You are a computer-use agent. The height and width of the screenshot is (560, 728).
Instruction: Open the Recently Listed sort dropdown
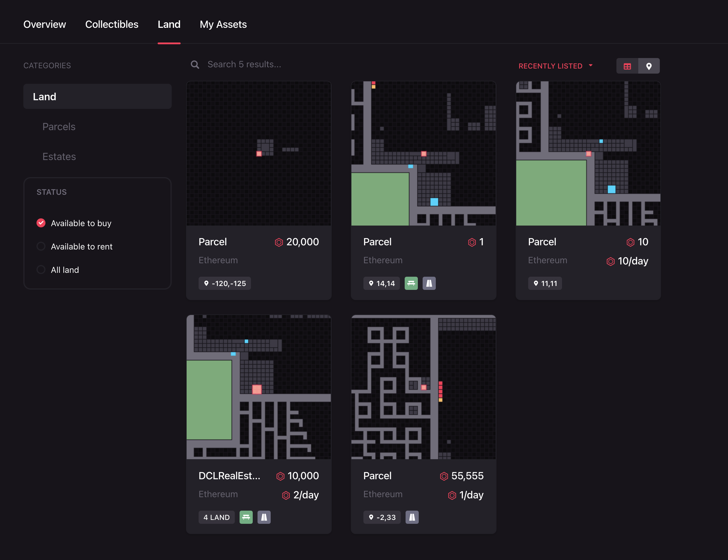(550, 66)
